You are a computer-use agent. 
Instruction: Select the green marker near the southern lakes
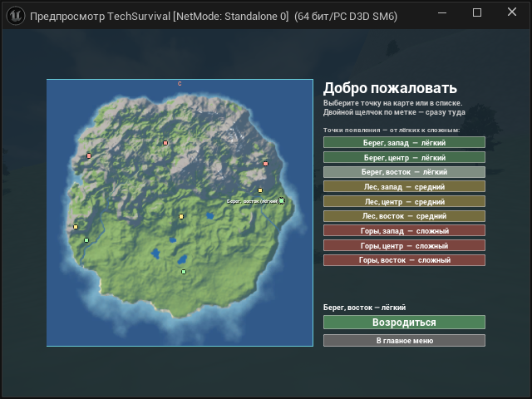tap(184, 272)
